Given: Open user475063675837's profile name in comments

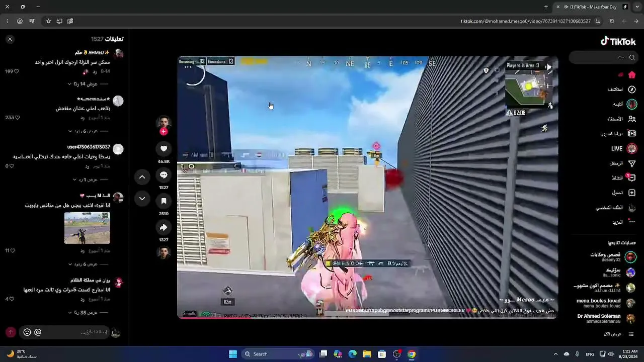Looking at the screenshot, I should coord(89,147).
